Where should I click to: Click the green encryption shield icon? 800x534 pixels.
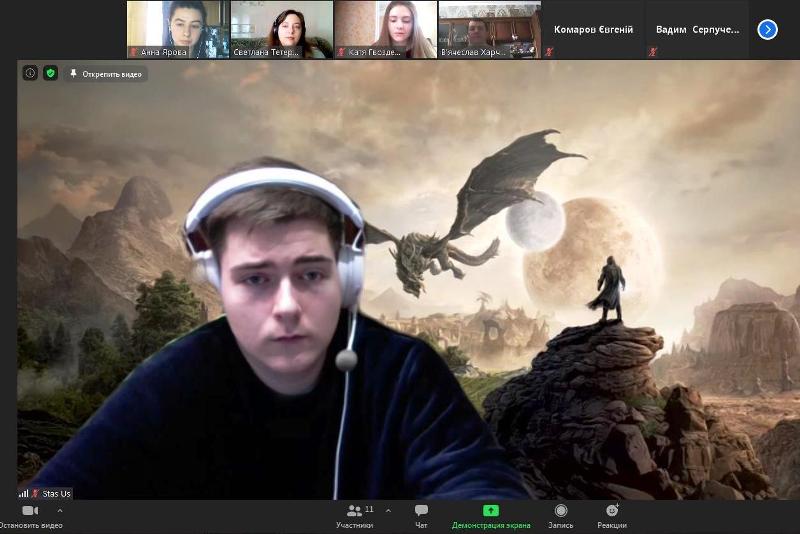coord(50,73)
